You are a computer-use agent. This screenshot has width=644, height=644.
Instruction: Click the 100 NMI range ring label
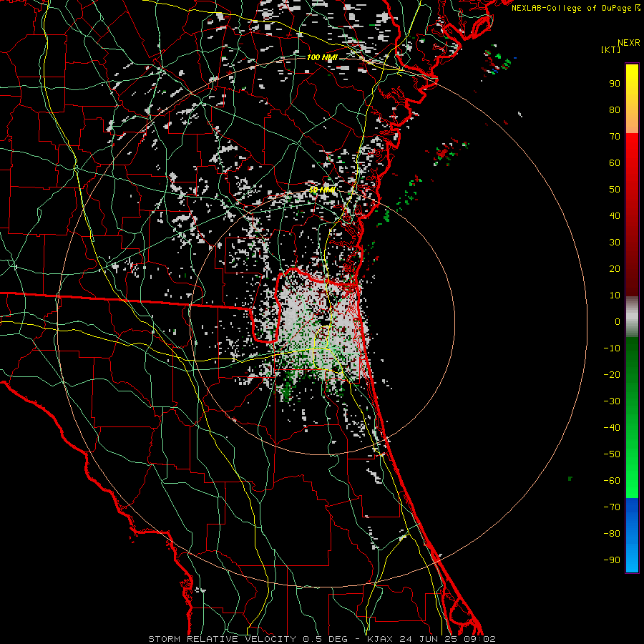point(322,57)
